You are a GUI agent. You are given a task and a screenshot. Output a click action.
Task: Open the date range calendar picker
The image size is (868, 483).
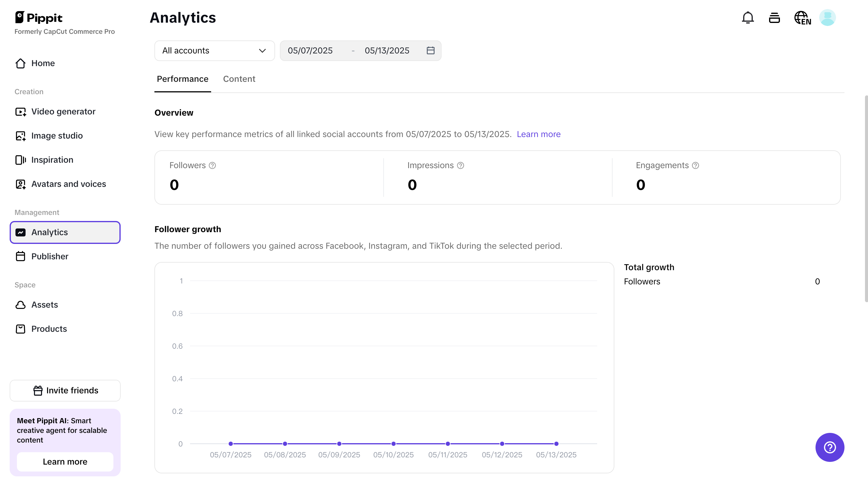coord(430,51)
